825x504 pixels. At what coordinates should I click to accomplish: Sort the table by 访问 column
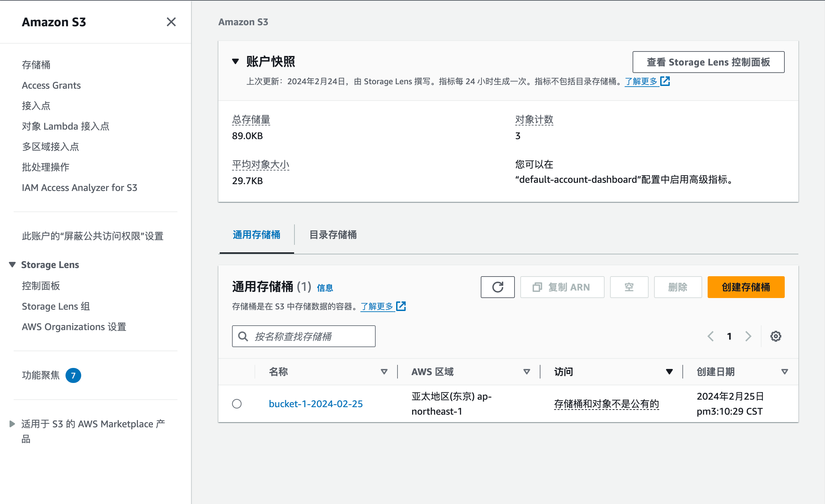669,372
